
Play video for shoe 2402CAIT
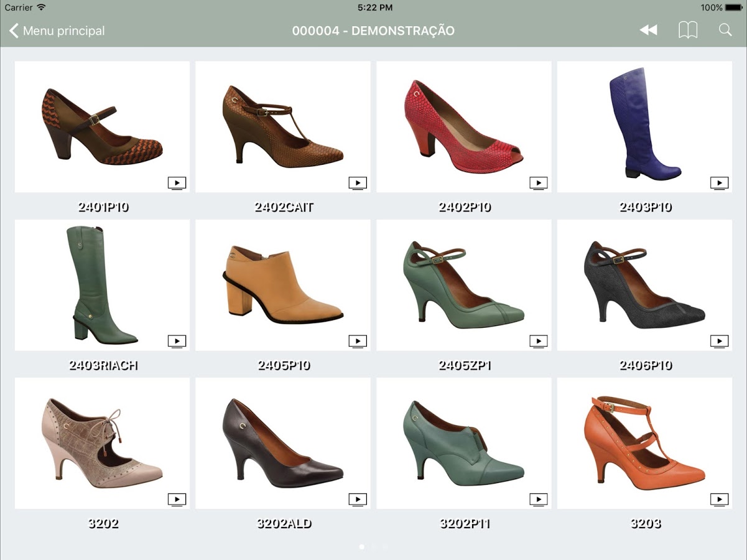coord(358,183)
